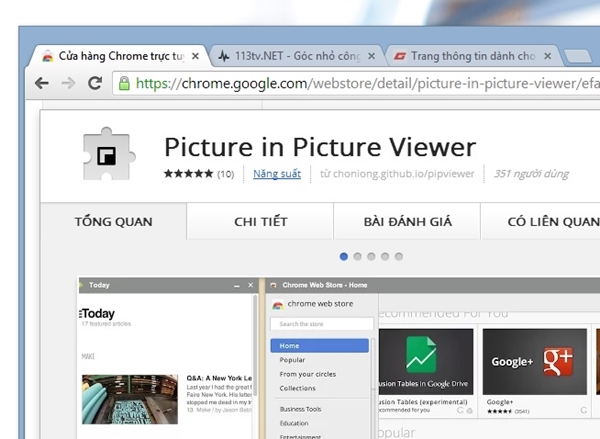Click the Chrome Web Store - Home preview title
The image size is (600, 439).
pyautogui.click(x=324, y=285)
